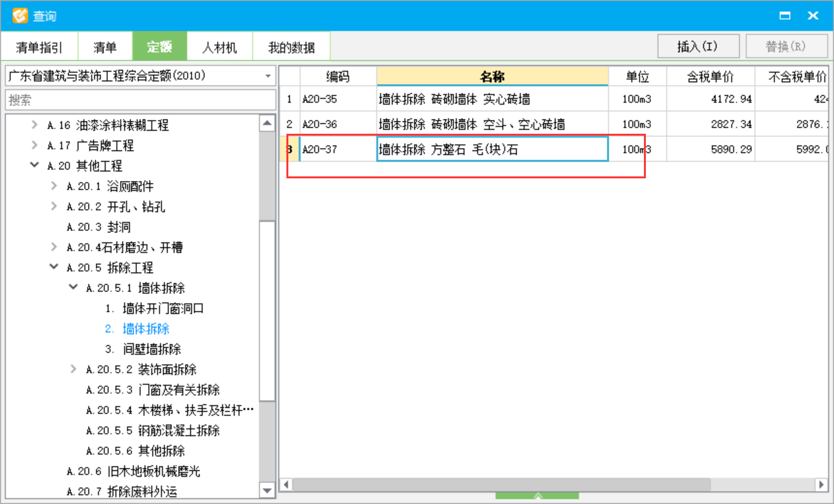Click the 替换(R) button
834x504 pixels.
coord(787,47)
